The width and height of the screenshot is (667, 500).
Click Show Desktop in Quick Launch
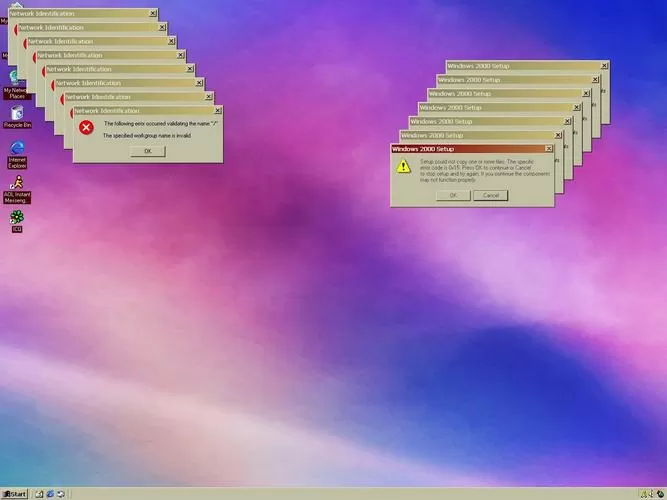(39, 494)
